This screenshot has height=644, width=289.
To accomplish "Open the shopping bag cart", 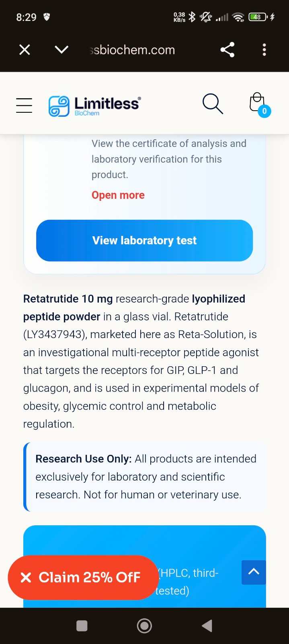I will [257, 103].
